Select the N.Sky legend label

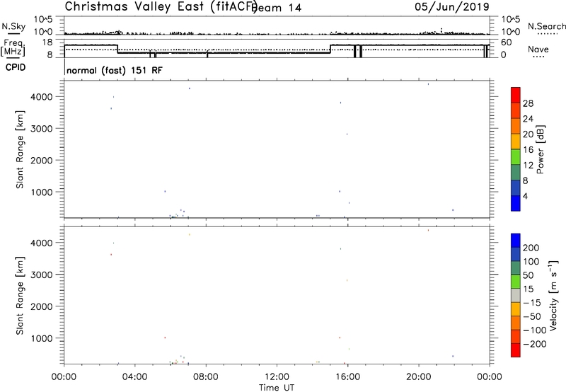(13, 26)
